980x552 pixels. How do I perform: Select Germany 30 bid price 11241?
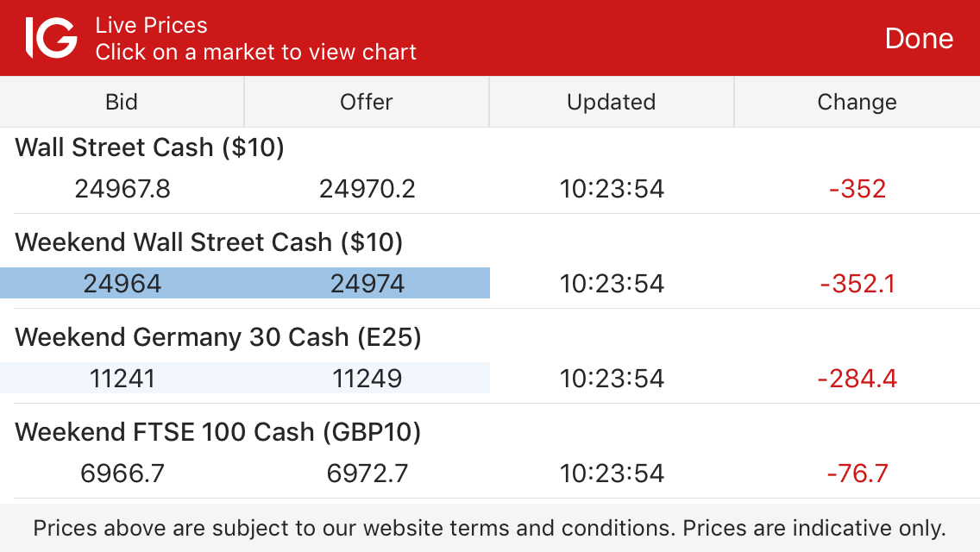click(122, 379)
